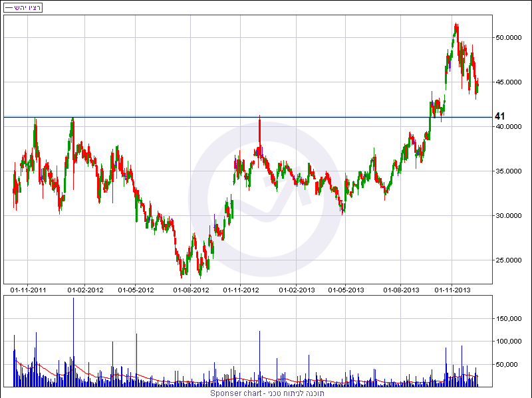Click the 40.0000 price axis label
Image resolution: width=532 pixels, height=398 pixels.
(508, 126)
